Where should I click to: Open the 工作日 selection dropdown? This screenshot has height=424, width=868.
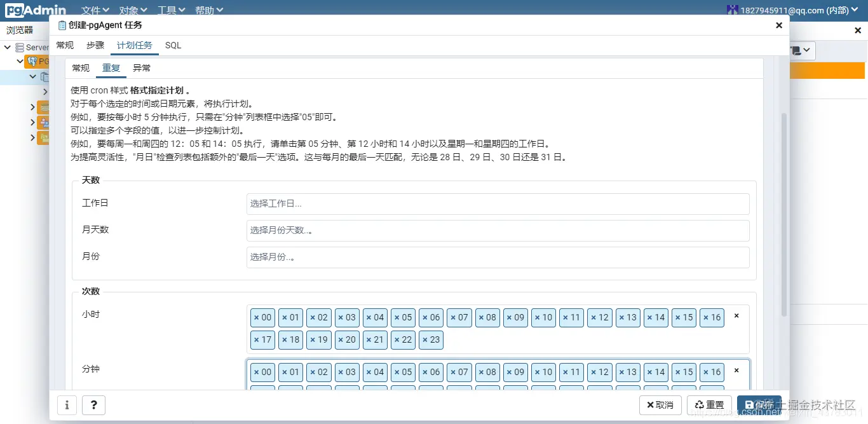point(498,204)
